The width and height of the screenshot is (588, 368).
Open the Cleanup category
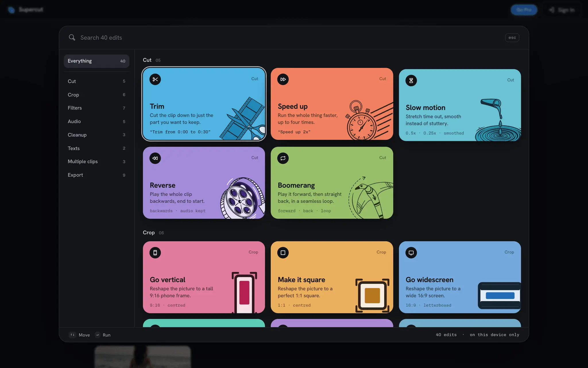coord(96,135)
